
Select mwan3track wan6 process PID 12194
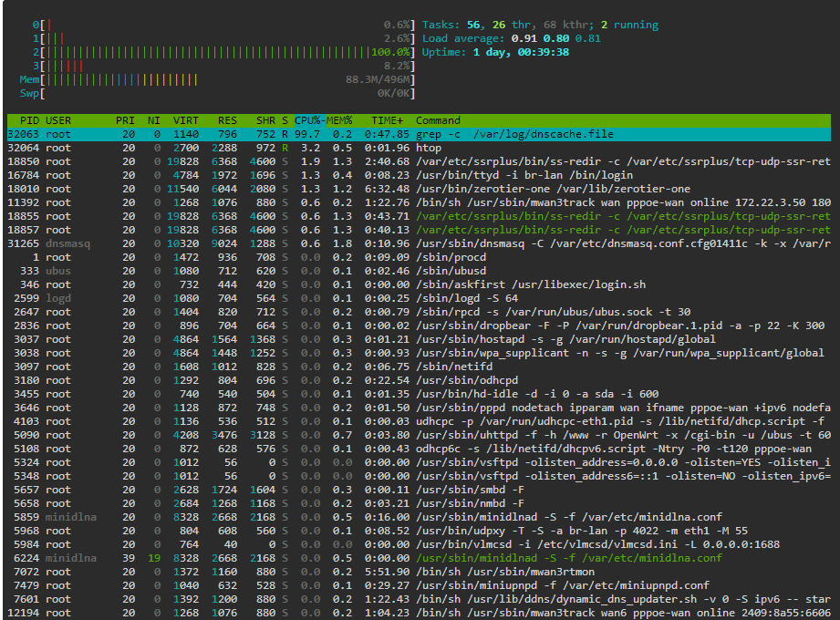[419, 613]
